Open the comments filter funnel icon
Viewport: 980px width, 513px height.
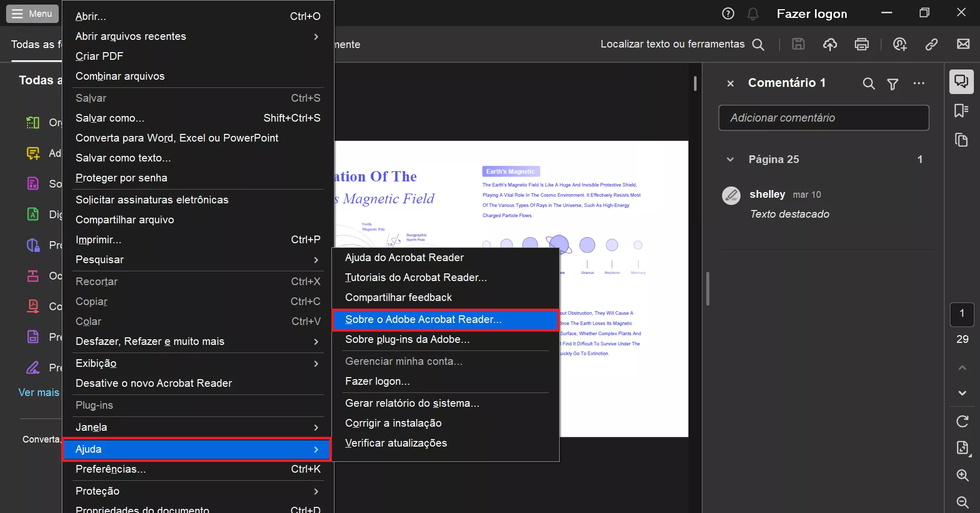[x=893, y=84]
